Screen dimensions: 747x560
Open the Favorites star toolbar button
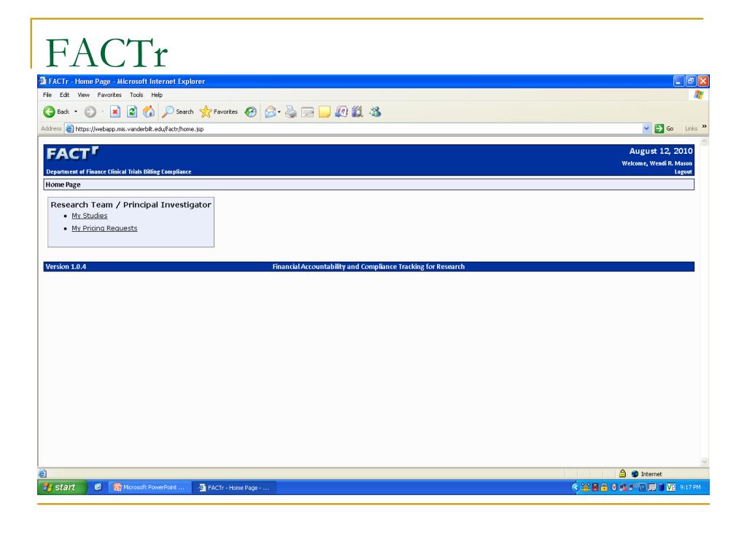point(219,112)
